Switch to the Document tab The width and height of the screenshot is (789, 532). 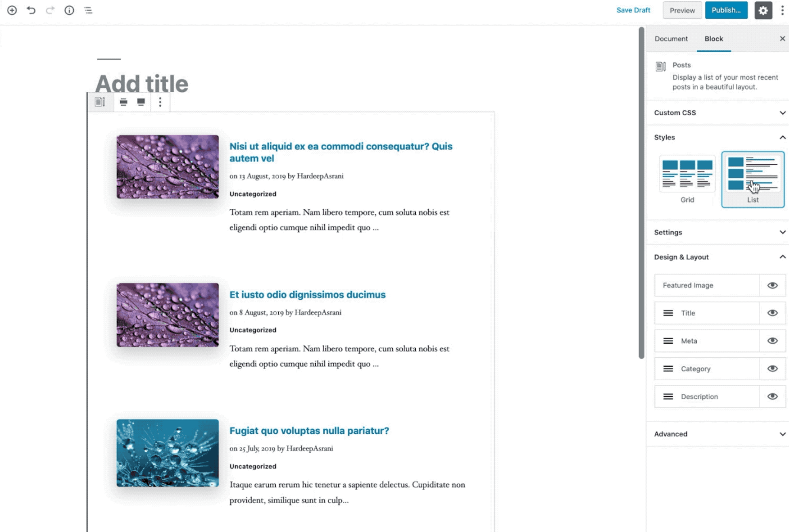click(x=671, y=39)
